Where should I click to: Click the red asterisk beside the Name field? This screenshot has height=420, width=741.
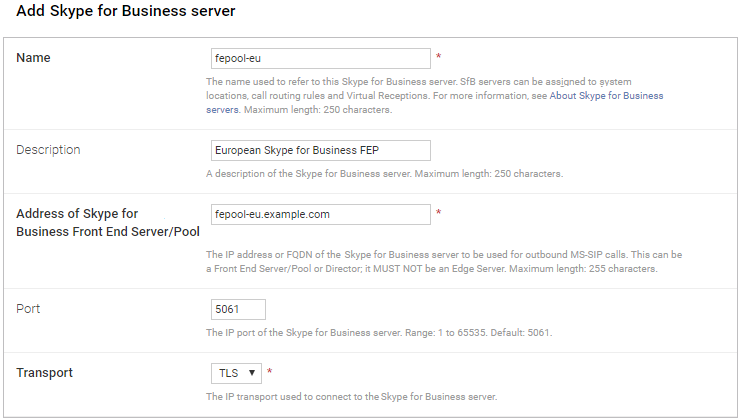click(x=439, y=58)
